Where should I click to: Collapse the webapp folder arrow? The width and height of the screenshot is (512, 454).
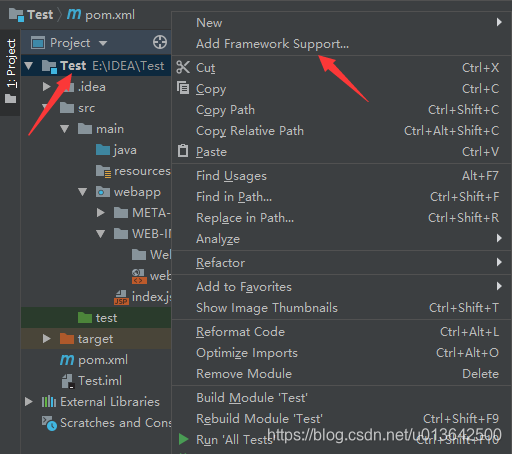[83, 192]
